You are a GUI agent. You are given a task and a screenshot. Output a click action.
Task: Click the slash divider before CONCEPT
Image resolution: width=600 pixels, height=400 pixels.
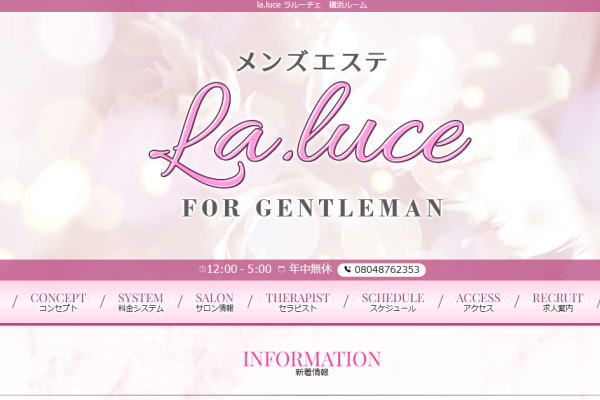[x=15, y=302]
